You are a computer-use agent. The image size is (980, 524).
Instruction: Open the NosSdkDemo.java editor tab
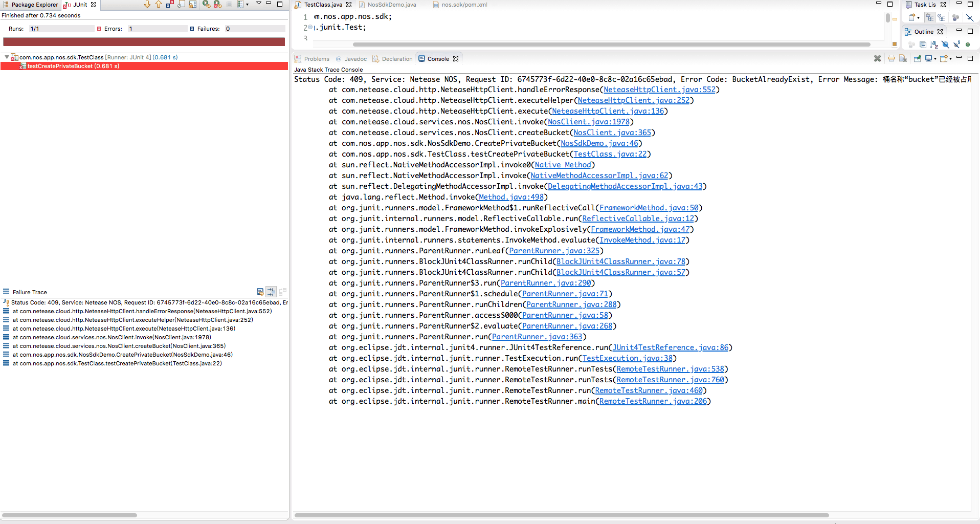point(388,5)
